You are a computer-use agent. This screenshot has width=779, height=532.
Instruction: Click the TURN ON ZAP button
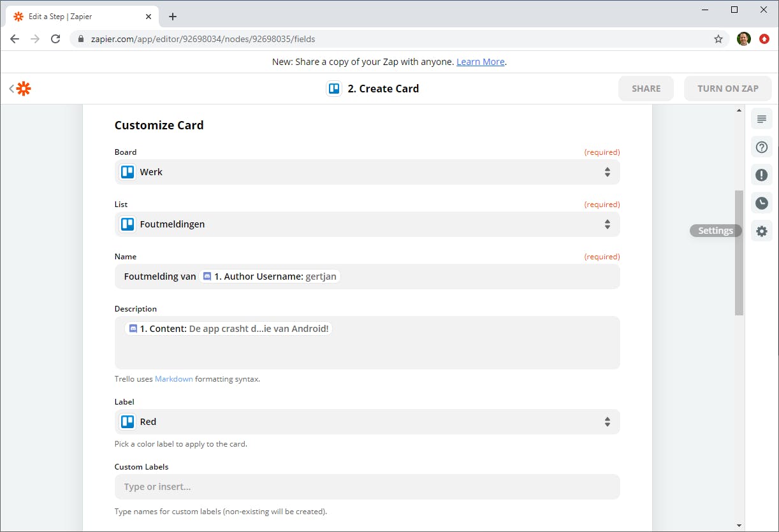click(x=727, y=89)
